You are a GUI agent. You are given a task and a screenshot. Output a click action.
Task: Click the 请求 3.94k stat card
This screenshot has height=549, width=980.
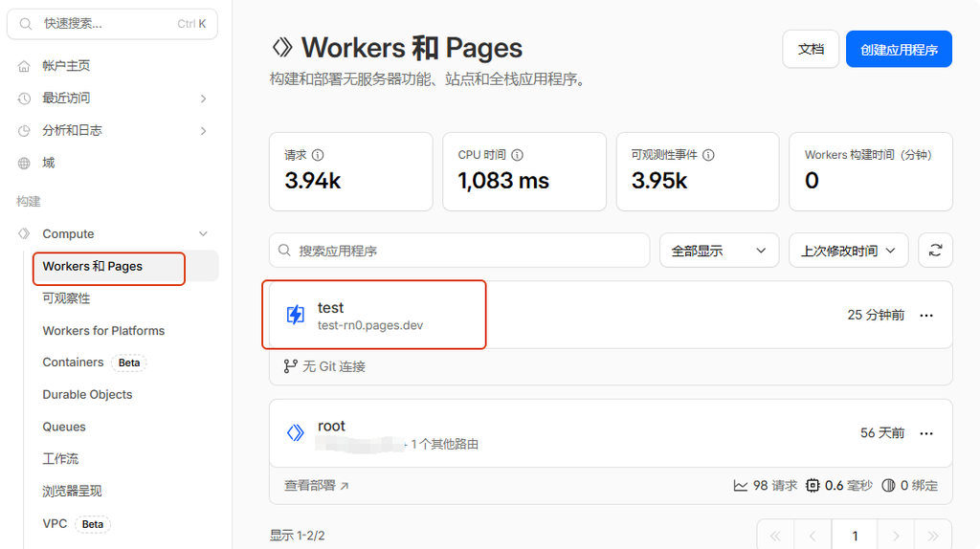point(350,172)
